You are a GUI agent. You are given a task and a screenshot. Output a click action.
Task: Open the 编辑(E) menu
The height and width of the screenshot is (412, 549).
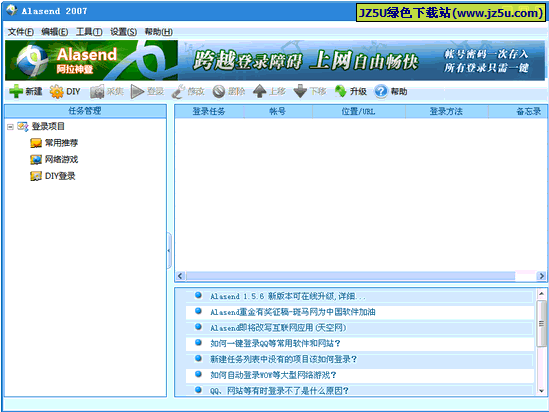pyautogui.click(x=55, y=32)
